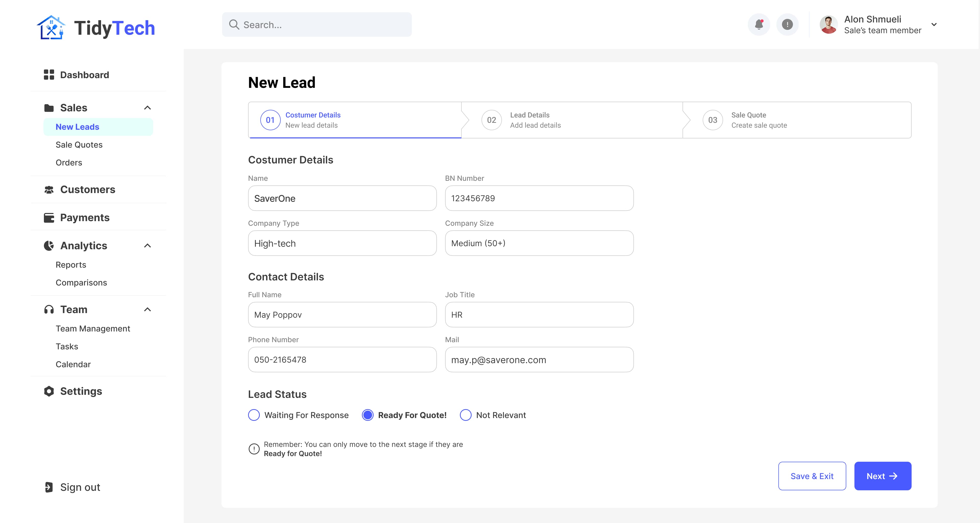Image resolution: width=980 pixels, height=523 pixels.
Task: Open Sale Quotes in the sidebar
Action: pyautogui.click(x=79, y=145)
